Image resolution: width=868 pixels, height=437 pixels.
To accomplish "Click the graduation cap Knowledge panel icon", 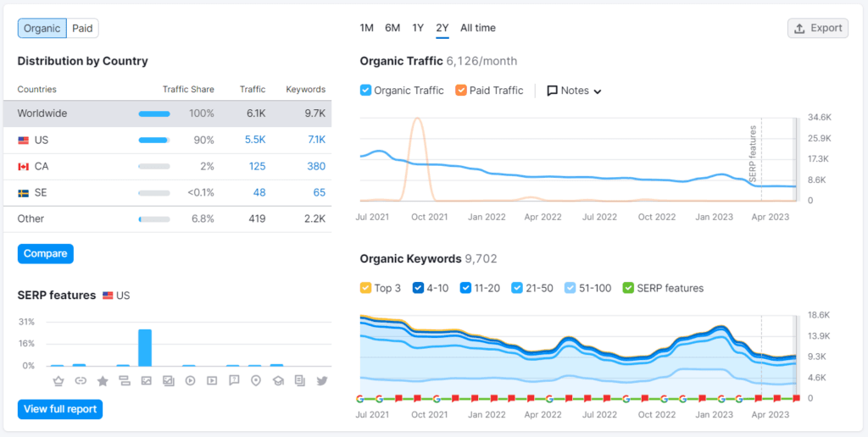I will pyautogui.click(x=278, y=380).
